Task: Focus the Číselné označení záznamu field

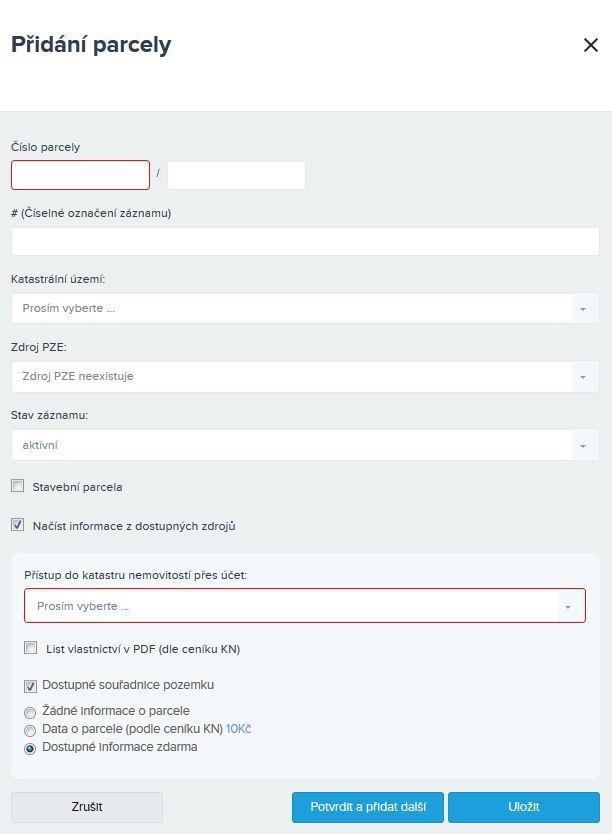Action: point(305,241)
